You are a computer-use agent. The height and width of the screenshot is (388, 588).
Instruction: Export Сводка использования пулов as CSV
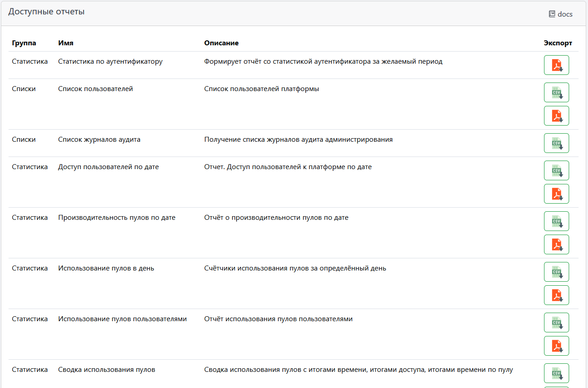point(556,373)
